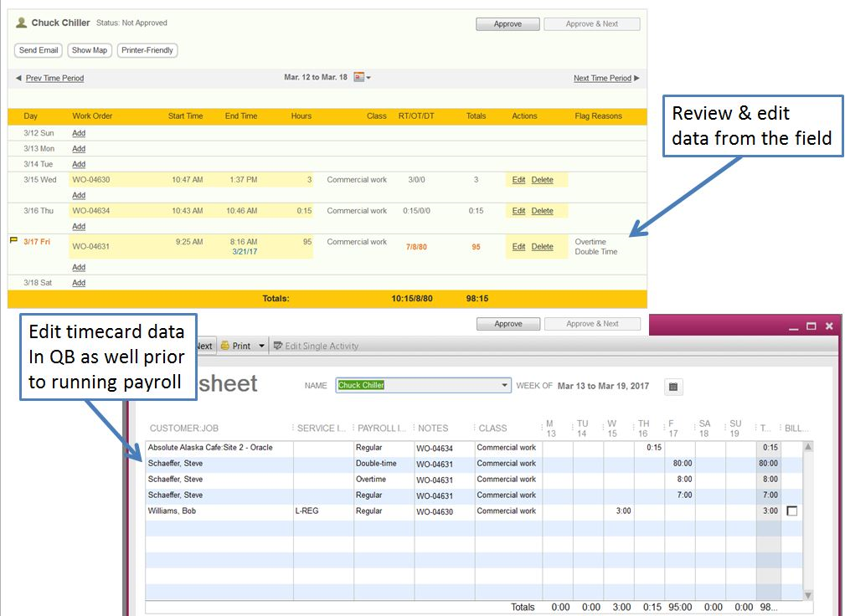Click the flag icon on 3/17 Fri
The width and height of the screenshot is (845, 616).
click(x=13, y=240)
